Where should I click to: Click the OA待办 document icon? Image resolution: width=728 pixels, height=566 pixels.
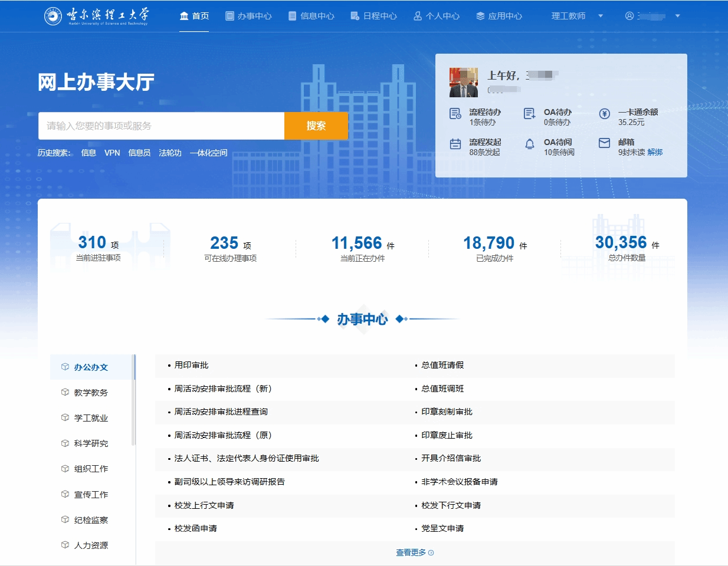(530, 114)
